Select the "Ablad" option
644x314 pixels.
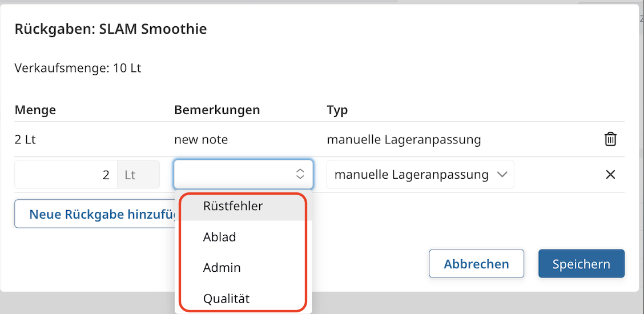(x=220, y=237)
